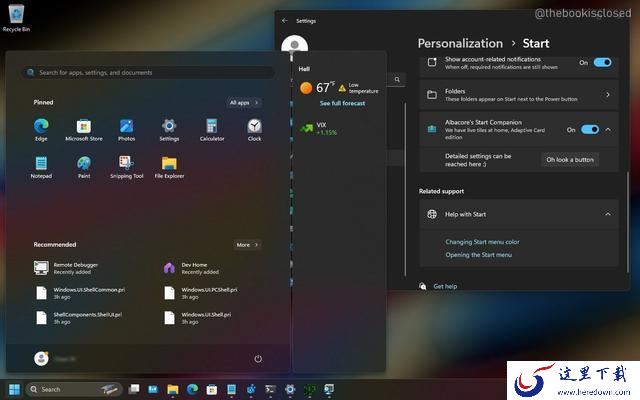This screenshot has height=400, width=640.
Task: Click the Get help link
Action: tap(445, 286)
